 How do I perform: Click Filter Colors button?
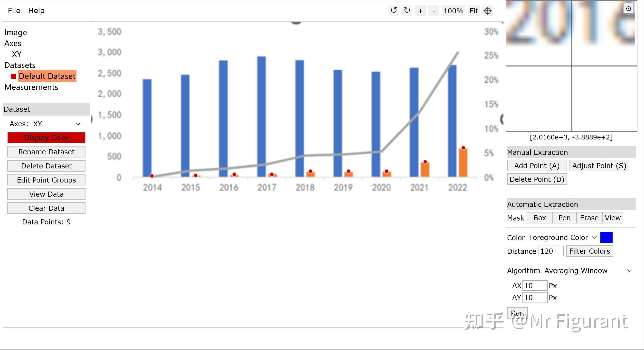[590, 251]
